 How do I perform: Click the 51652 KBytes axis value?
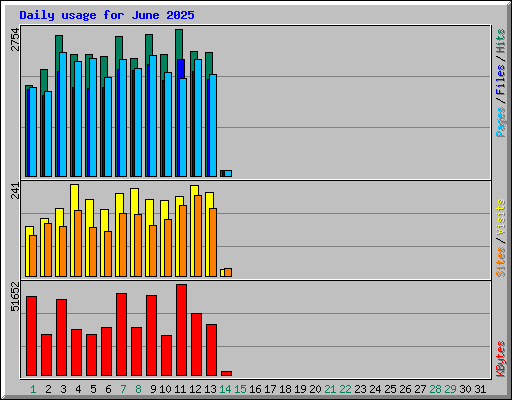15,297
